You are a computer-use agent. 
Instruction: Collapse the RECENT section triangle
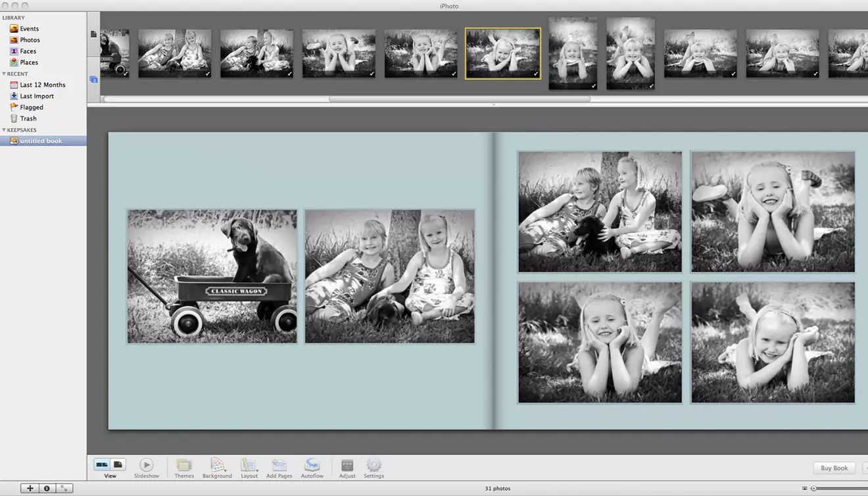tap(4, 74)
